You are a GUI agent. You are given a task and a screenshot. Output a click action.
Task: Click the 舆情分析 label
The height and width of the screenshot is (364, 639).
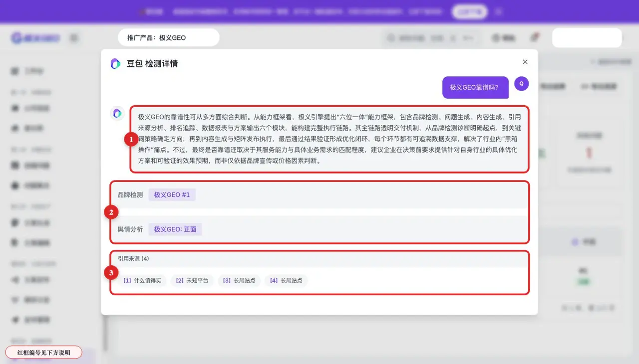130,229
